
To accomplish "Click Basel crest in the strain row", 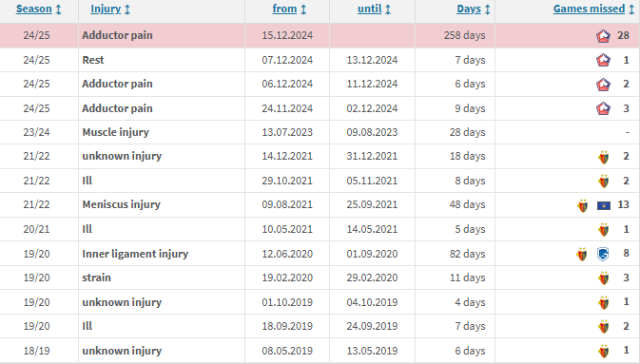I will [604, 278].
